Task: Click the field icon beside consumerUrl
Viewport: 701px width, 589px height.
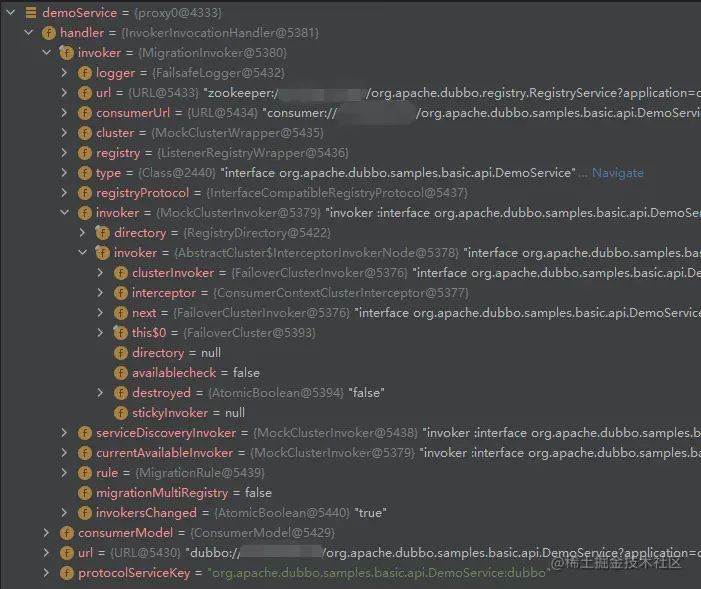Action: pos(84,113)
